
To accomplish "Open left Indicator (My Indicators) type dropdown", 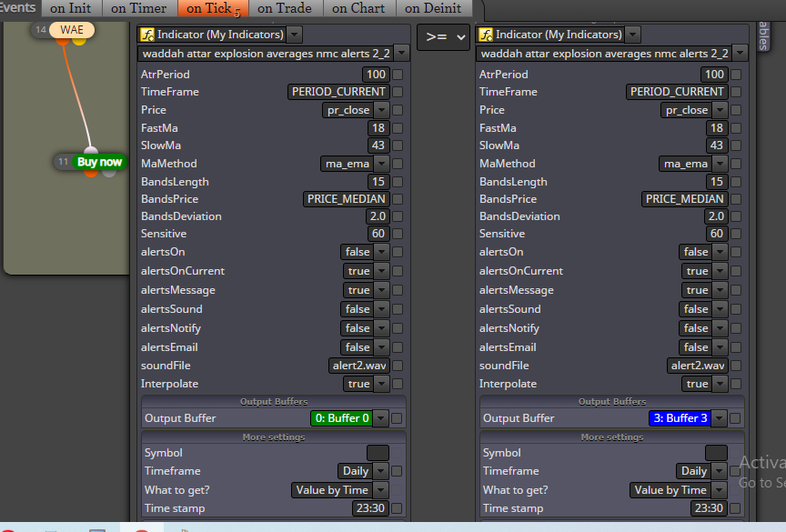I will tap(295, 35).
